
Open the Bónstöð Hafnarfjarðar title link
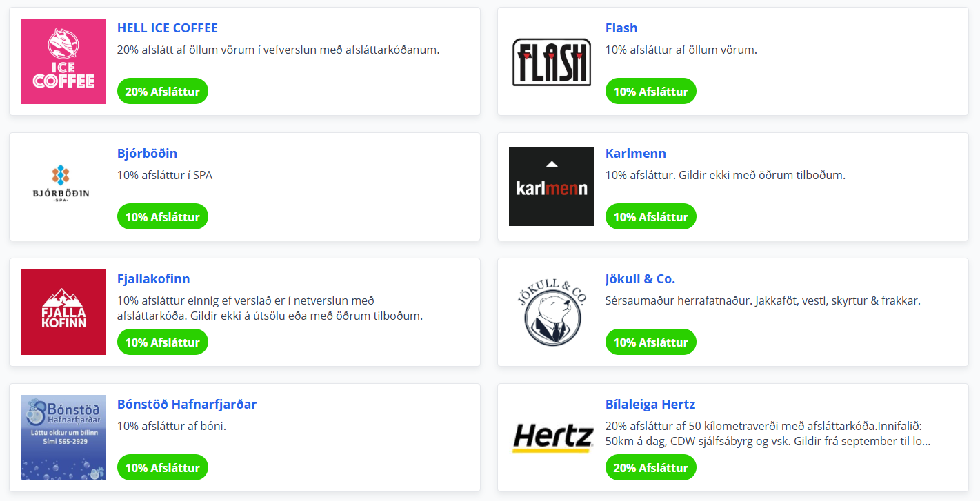(187, 405)
